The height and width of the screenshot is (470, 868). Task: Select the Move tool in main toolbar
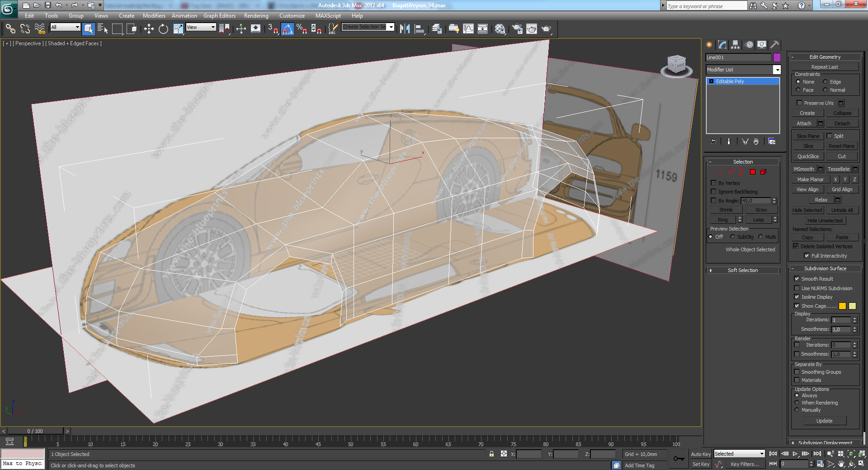149,29
